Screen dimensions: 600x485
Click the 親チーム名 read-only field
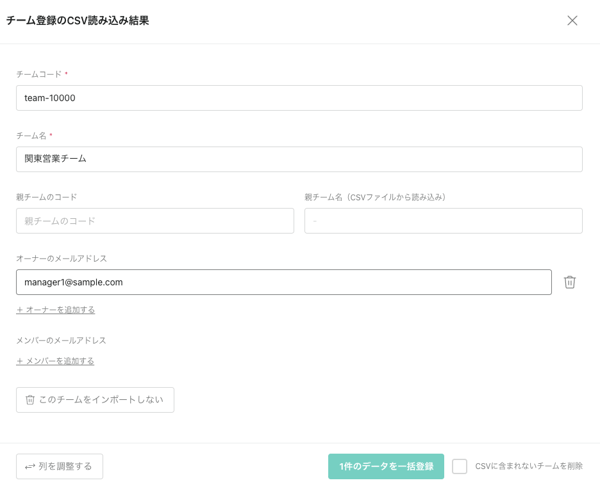(x=443, y=221)
